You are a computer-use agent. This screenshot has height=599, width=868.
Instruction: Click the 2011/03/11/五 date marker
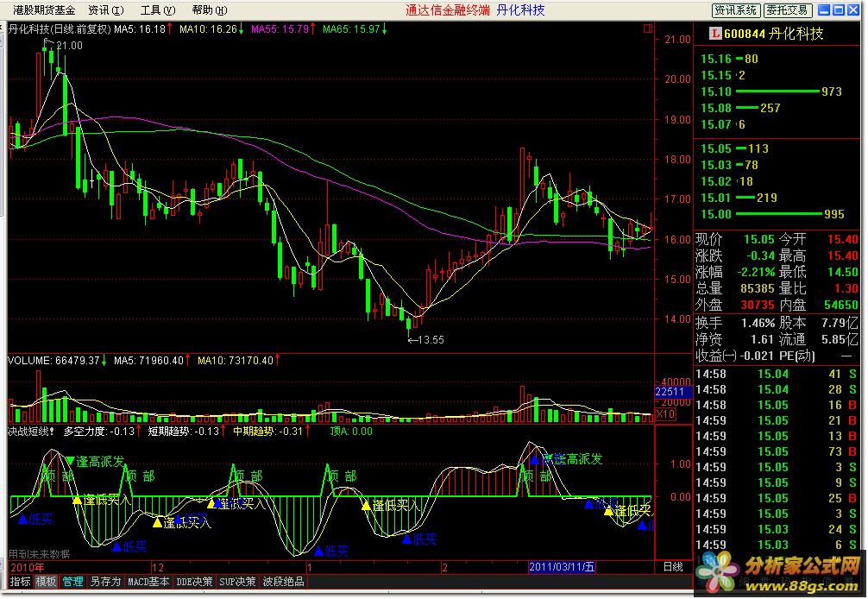pyautogui.click(x=562, y=567)
